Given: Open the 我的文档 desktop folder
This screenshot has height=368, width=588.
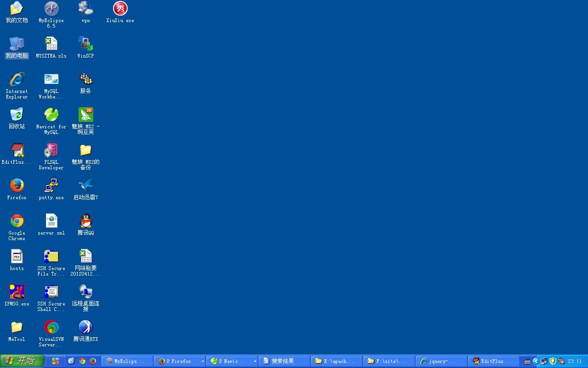Looking at the screenshot, I should [x=17, y=12].
